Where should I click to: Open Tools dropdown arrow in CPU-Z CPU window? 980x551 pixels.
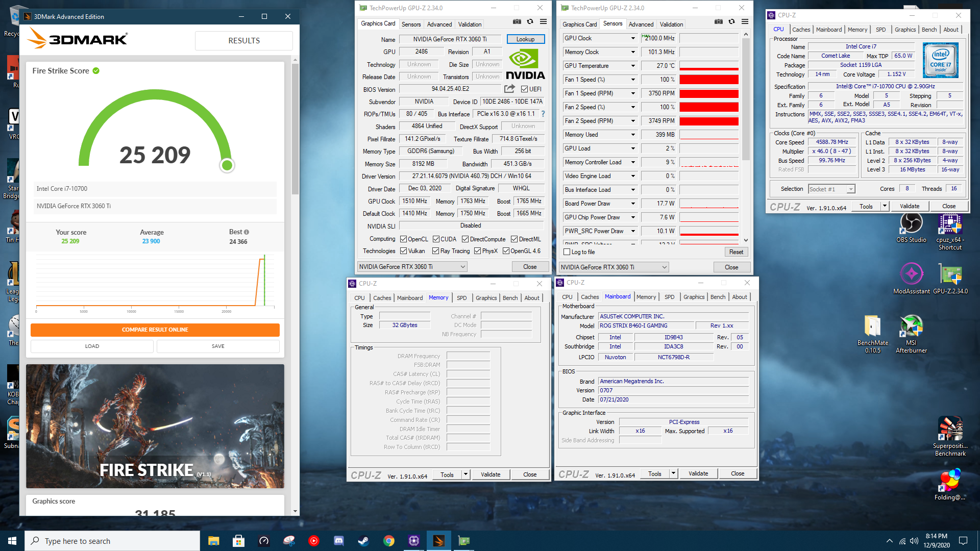coord(885,206)
